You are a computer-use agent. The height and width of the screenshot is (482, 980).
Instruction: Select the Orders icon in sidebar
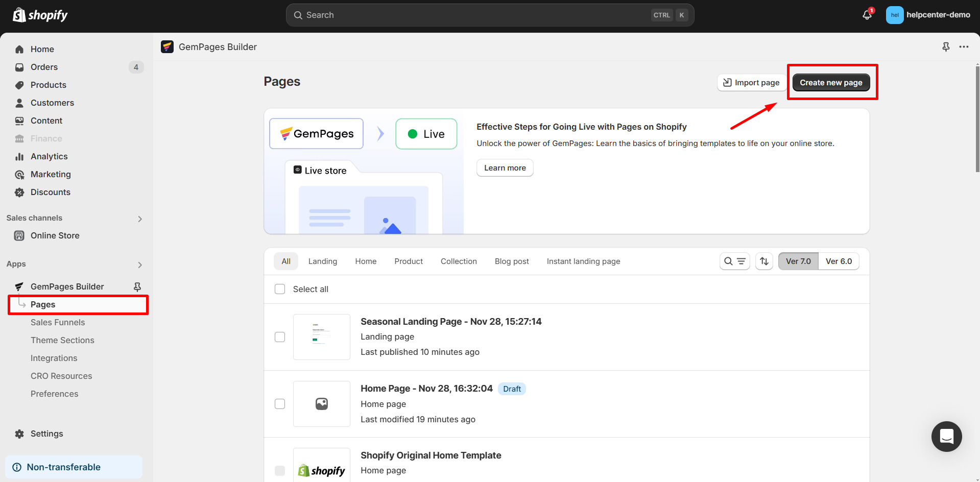pyautogui.click(x=19, y=67)
